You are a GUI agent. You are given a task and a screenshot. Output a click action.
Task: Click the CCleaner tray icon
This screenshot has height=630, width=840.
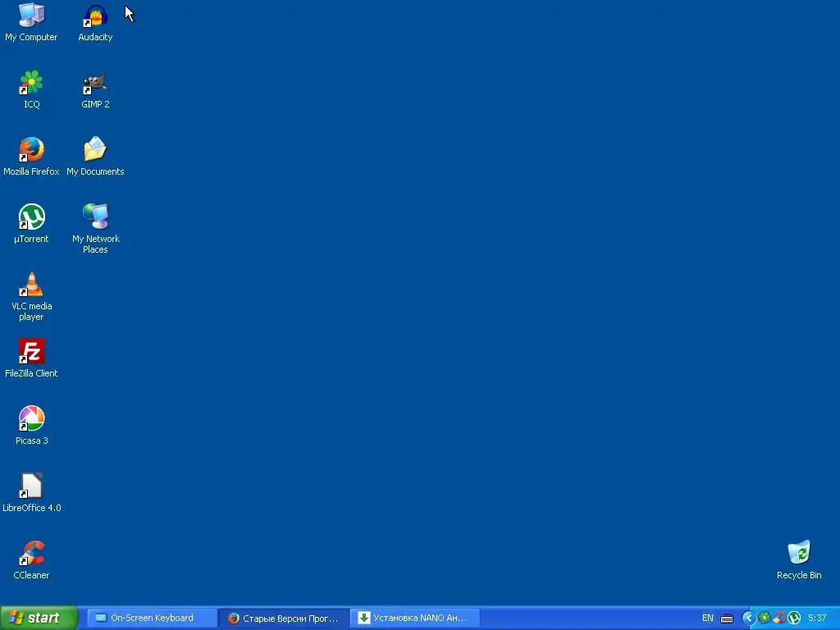click(x=779, y=619)
